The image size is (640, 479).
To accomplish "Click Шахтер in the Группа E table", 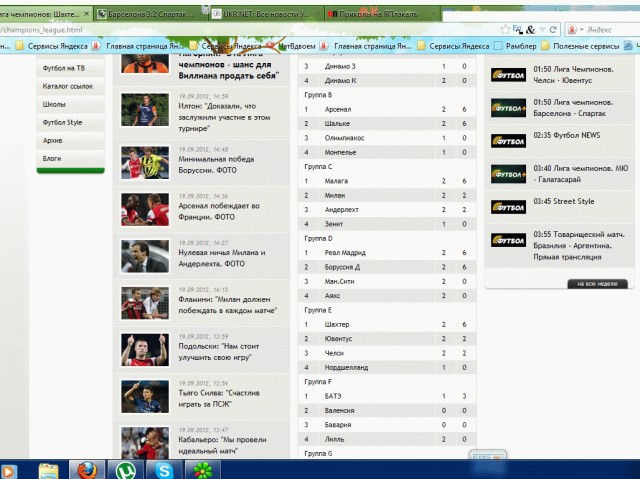I will pos(337,324).
